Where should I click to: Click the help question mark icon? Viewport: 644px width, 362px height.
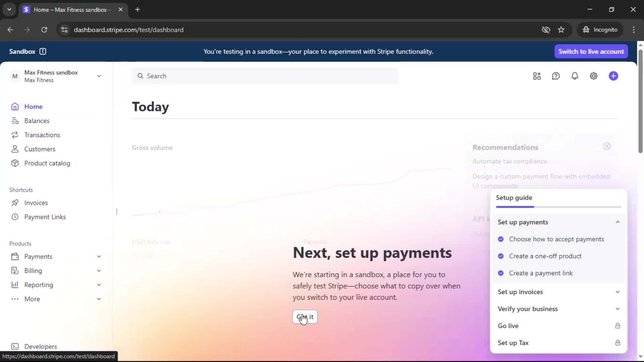coord(556,76)
